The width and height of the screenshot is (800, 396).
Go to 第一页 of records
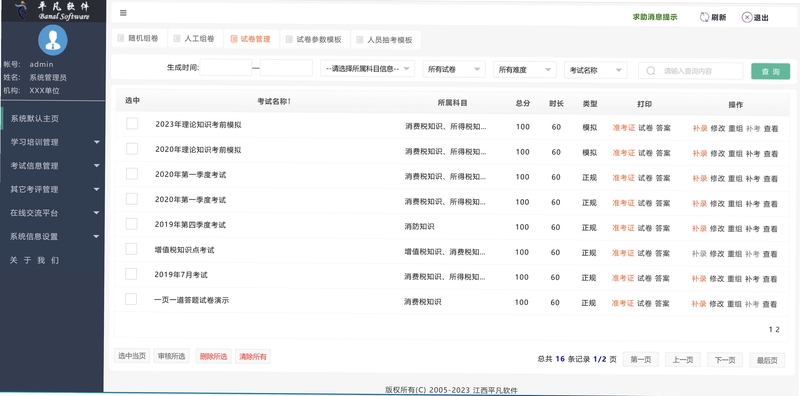click(640, 359)
